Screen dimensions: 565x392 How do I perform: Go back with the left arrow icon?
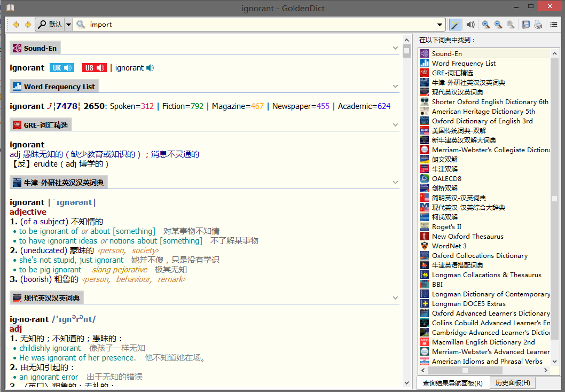point(16,25)
